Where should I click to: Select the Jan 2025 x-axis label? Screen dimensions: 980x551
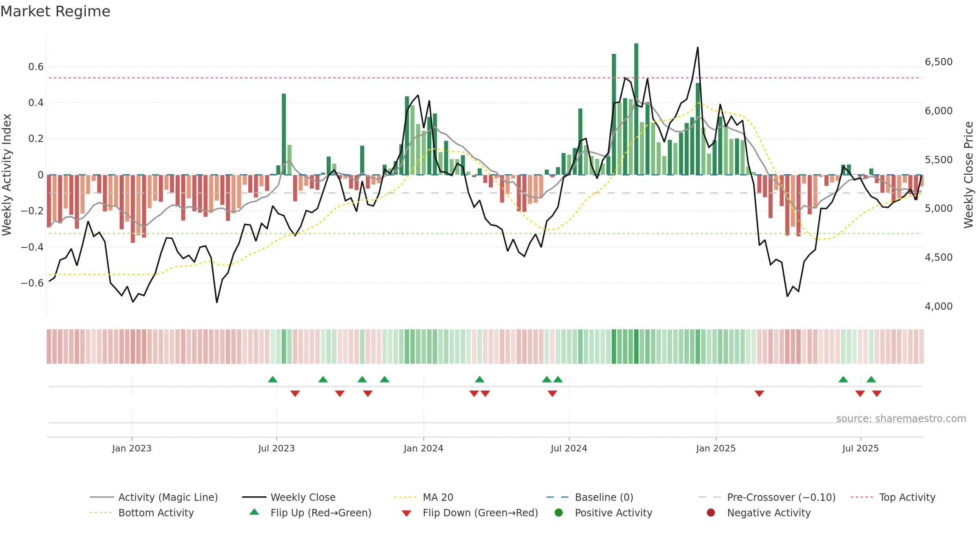click(x=716, y=448)
